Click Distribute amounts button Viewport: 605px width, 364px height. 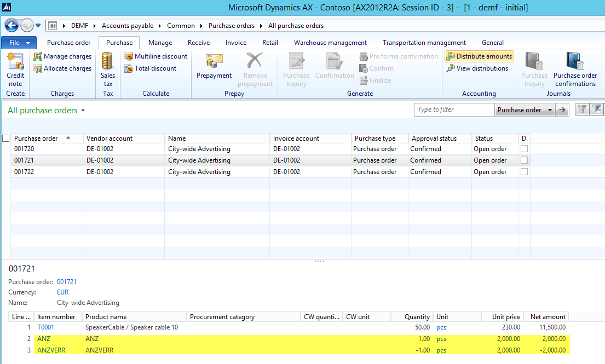click(x=479, y=56)
